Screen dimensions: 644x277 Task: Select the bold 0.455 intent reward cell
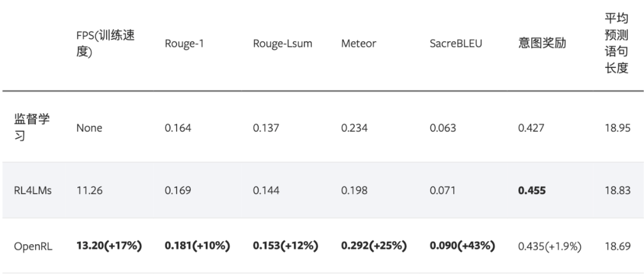coord(532,191)
